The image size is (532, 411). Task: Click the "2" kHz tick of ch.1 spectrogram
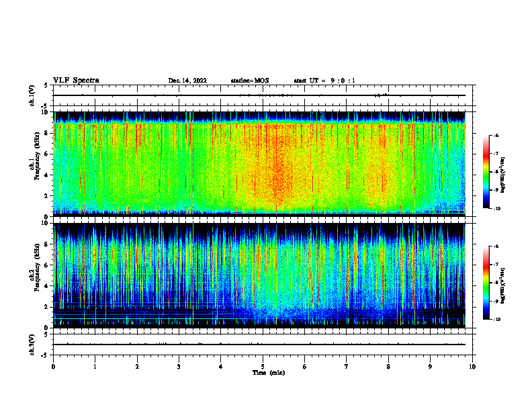tap(46, 195)
